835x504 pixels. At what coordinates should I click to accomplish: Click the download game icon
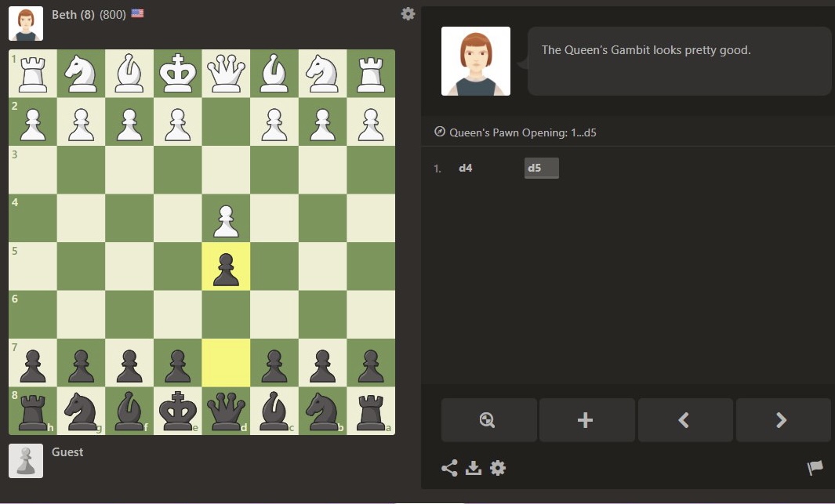[x=473, y=468]
